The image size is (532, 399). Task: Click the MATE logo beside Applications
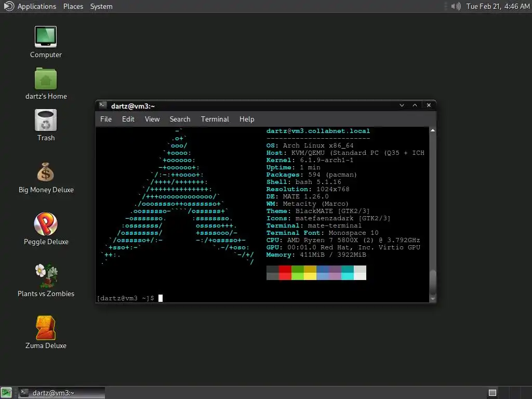[9, 6]
